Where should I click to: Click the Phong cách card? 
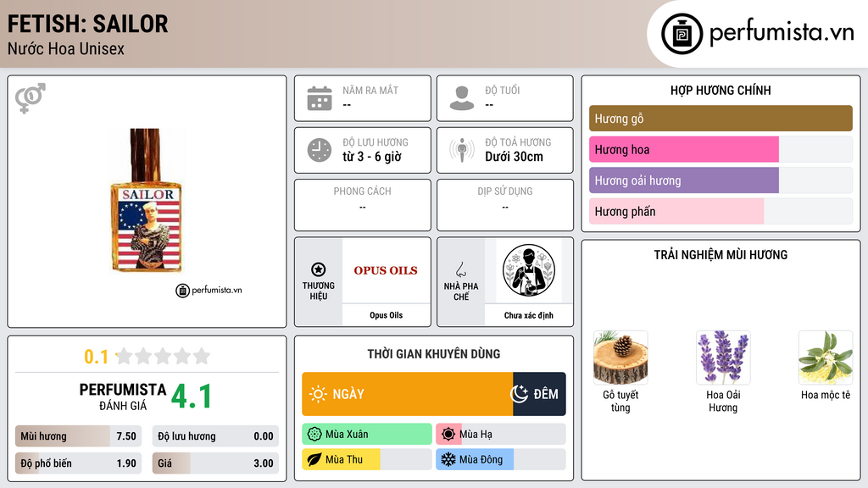[x=363, y=205]
